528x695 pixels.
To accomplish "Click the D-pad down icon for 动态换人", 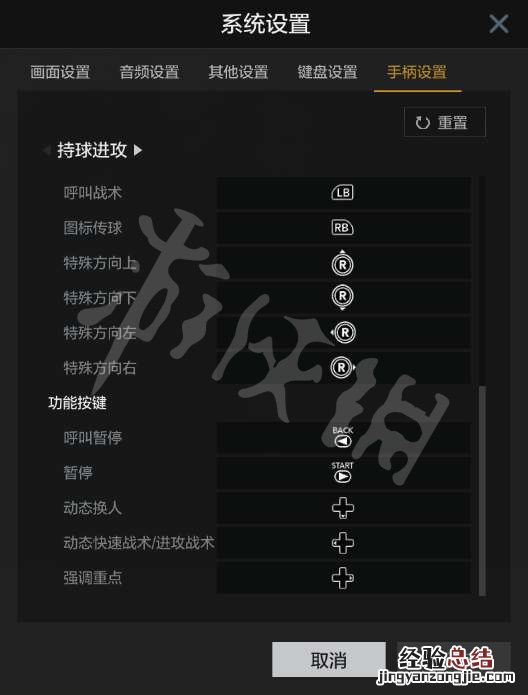I will tap(343, 508).
